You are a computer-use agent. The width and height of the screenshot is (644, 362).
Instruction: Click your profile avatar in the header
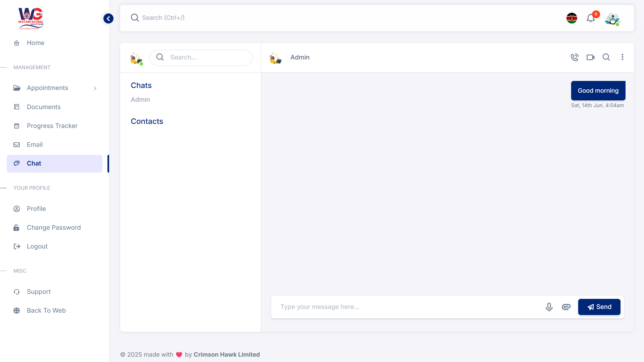pyautogui.click(x=612, y=19)
